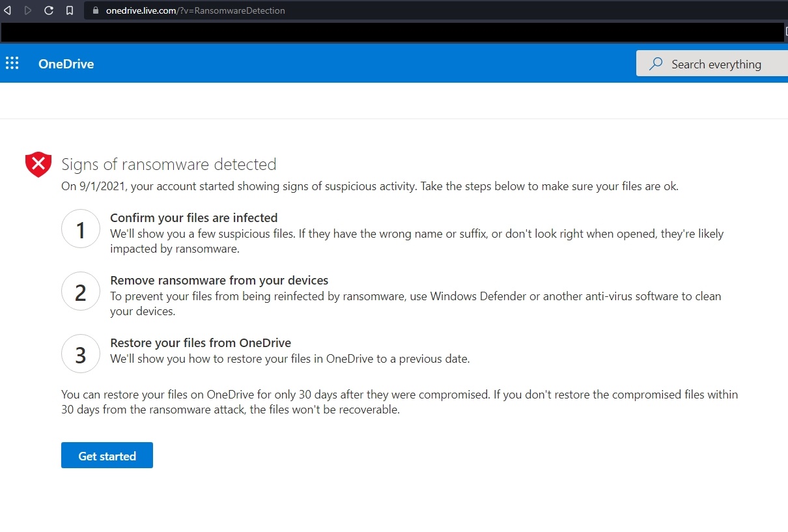Select step 1 circle number

(81, 229)
